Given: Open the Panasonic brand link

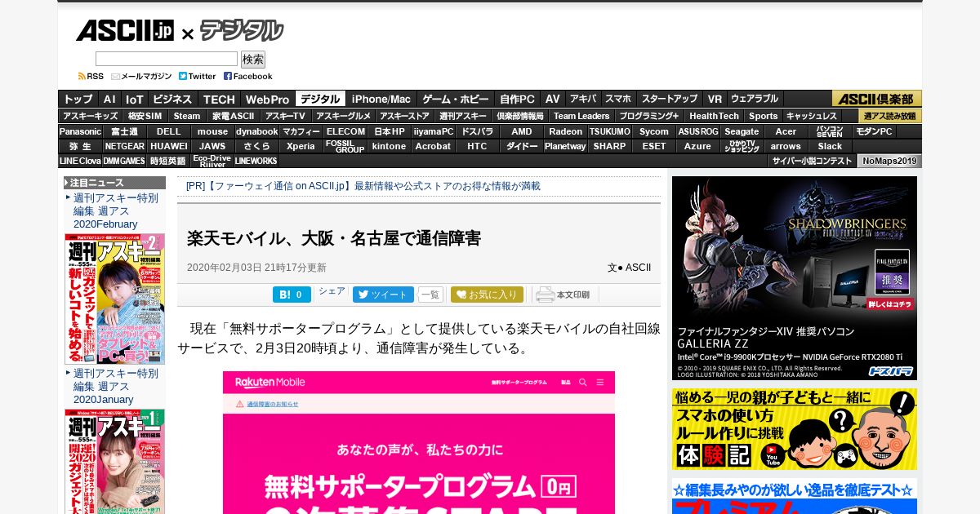Looking at the screenshot, I should click(80, 131).
